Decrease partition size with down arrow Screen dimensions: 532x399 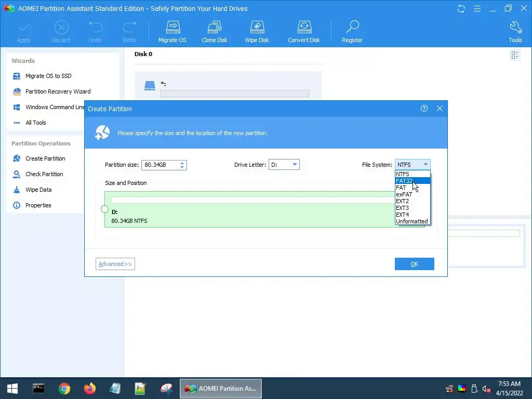point(182,167)
